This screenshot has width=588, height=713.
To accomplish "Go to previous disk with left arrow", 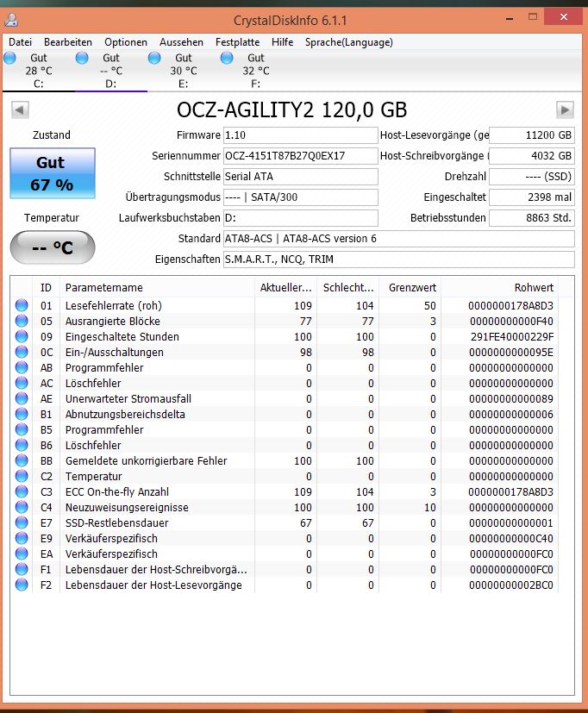I will point(20,109).
